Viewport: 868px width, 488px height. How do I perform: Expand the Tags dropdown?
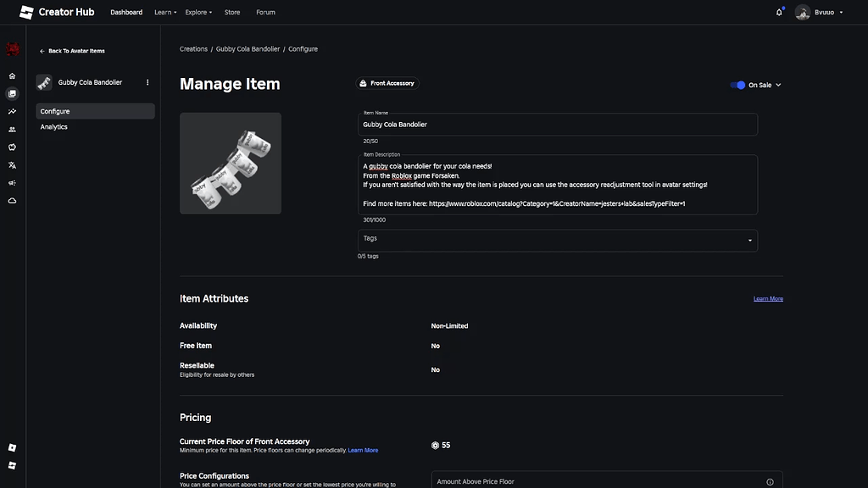[x=749, y=240]
